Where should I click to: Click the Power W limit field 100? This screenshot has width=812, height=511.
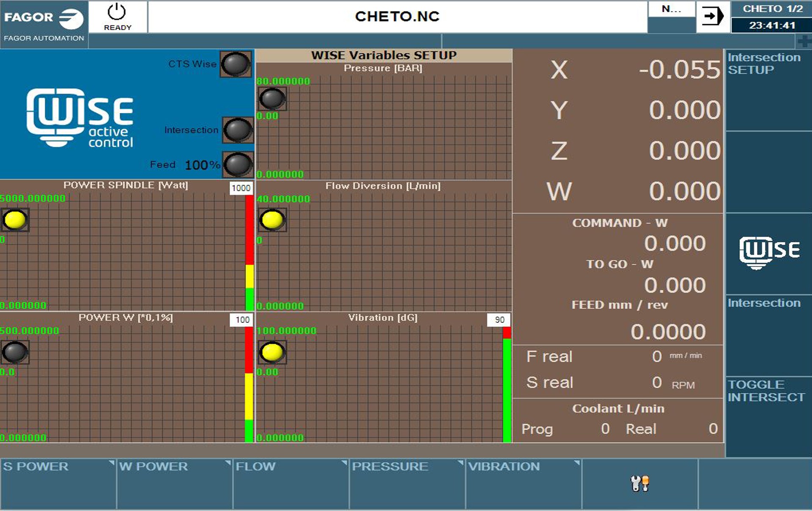pyautogui.click(x=242, y=320)
